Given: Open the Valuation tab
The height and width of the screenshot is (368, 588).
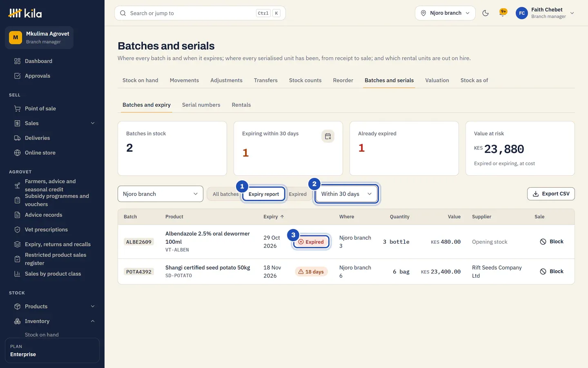Looking at the screenshot, I should point(437,81).
